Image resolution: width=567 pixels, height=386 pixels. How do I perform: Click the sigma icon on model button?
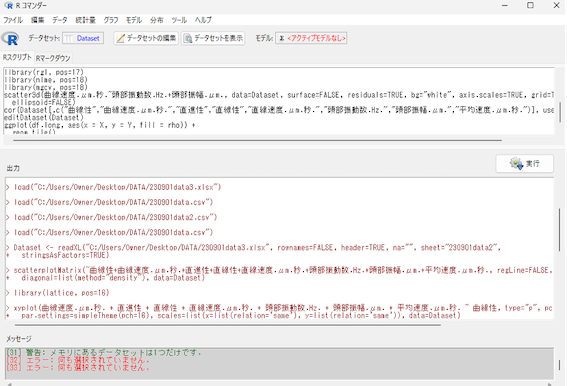click(x=281, y=38)
